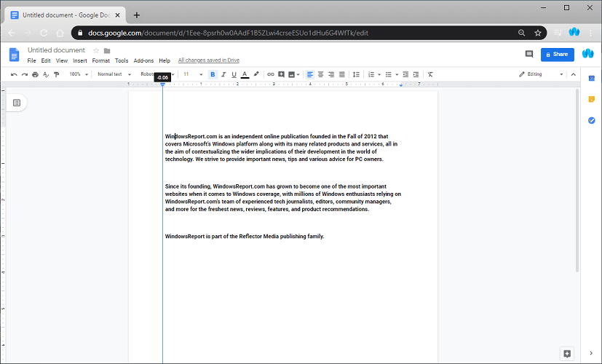Open the View menu
602x364 pixels.
[x=62, y=60]
